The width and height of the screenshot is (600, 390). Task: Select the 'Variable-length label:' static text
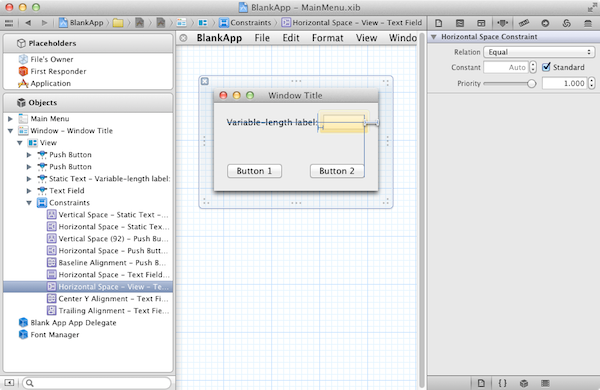click(x=271, y=122)
